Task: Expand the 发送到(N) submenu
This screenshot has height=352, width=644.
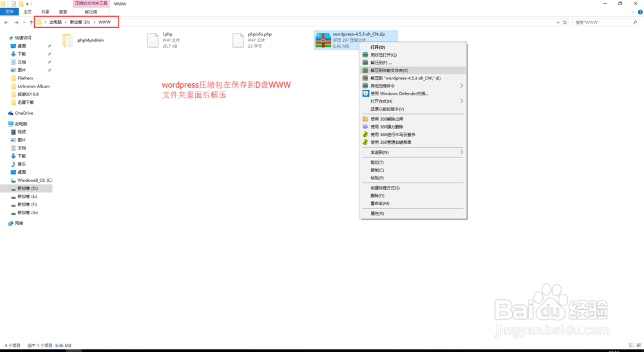Action: pos(413,153)
